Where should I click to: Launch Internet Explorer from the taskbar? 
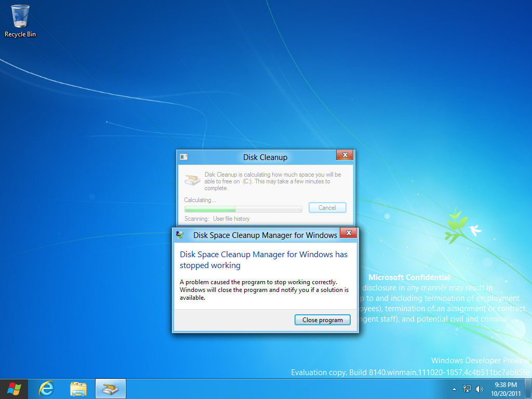[x=46, y=389]
